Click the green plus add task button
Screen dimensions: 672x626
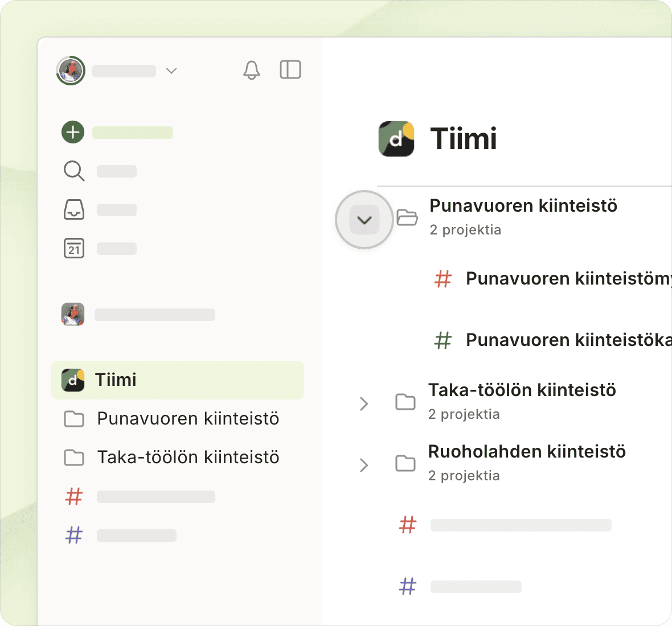pos(73,132)
